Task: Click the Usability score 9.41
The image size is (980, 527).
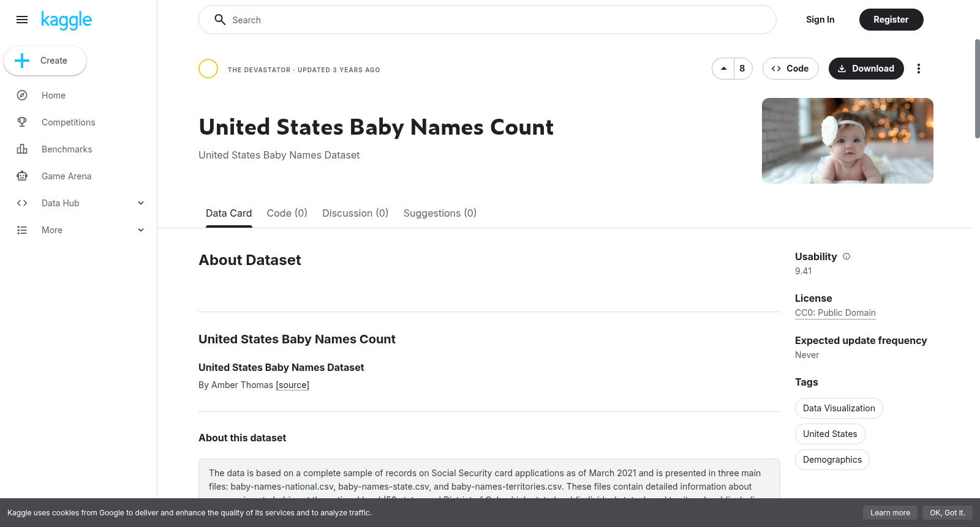Action: pos(804,271)
